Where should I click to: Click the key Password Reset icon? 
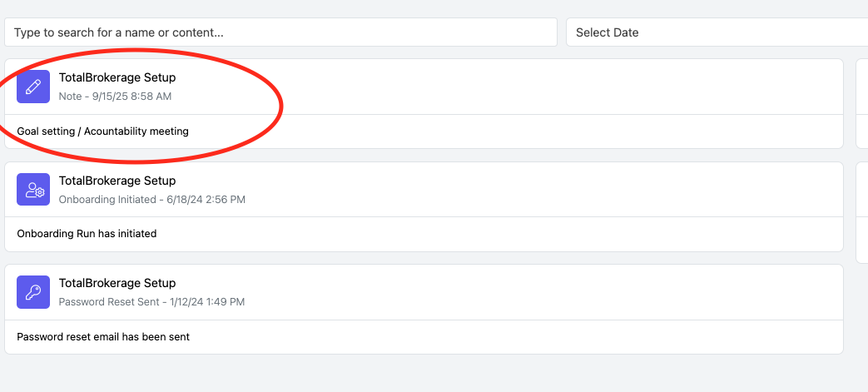pyautogui.click(x=33, y=292)
